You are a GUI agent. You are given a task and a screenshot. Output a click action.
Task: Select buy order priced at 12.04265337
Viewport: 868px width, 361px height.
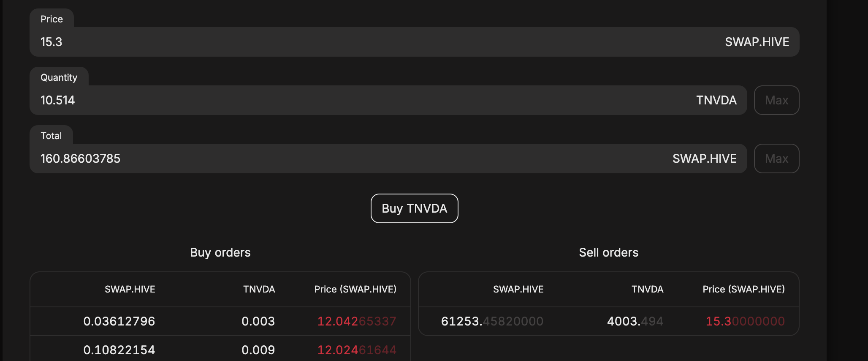[x=356, y=321]
